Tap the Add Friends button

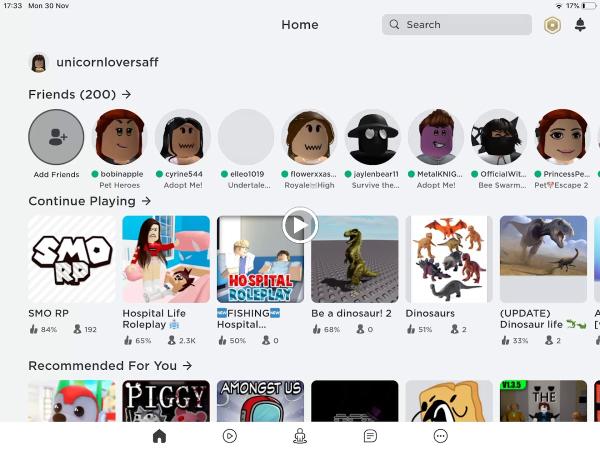click(56, 137)
